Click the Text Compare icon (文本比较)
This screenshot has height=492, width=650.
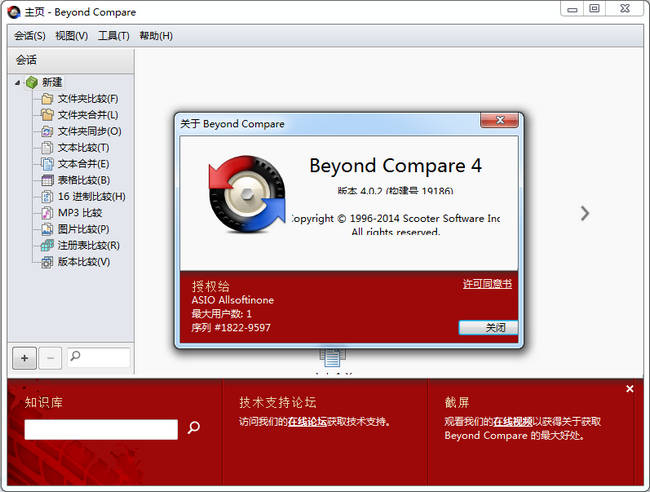coord(47,148)
